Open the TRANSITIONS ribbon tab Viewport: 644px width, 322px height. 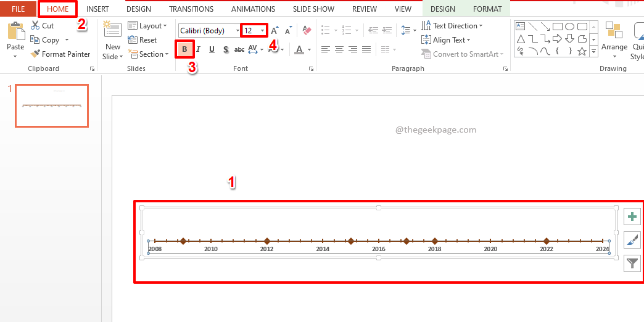coord(191,9)
